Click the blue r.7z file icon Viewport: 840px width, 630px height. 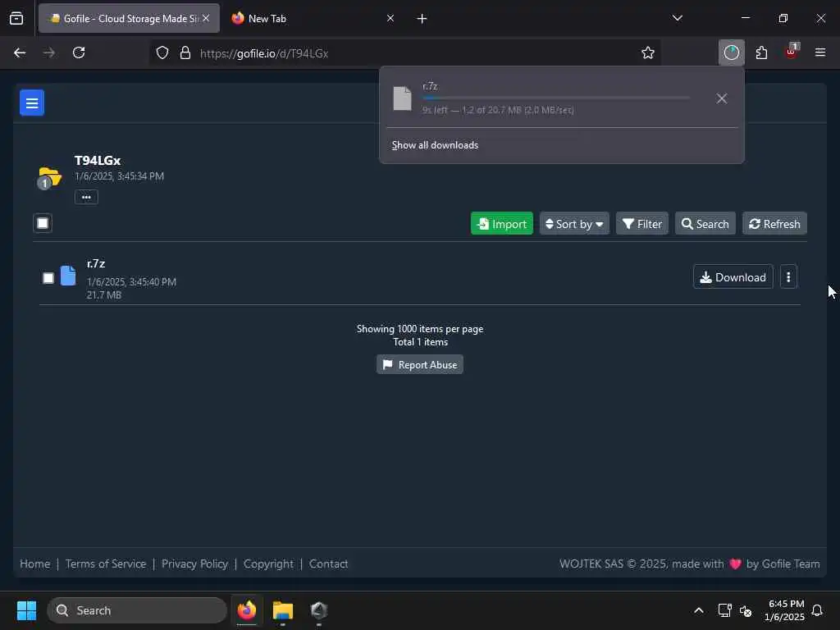click(68, 276)
